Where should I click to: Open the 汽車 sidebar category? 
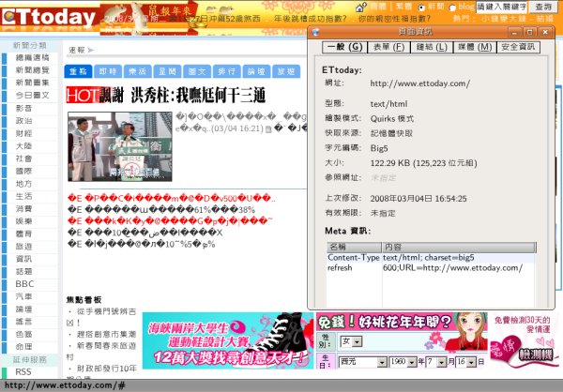click(x=23, y=296)
